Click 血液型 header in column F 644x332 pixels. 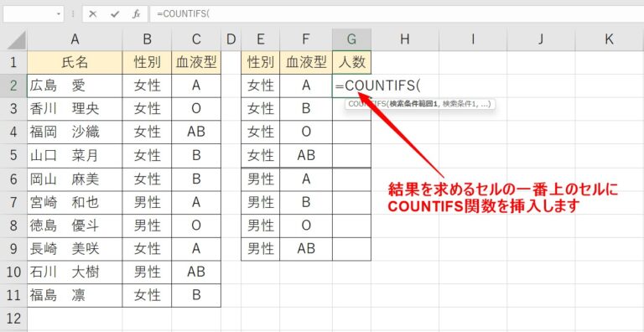[306, 62]
